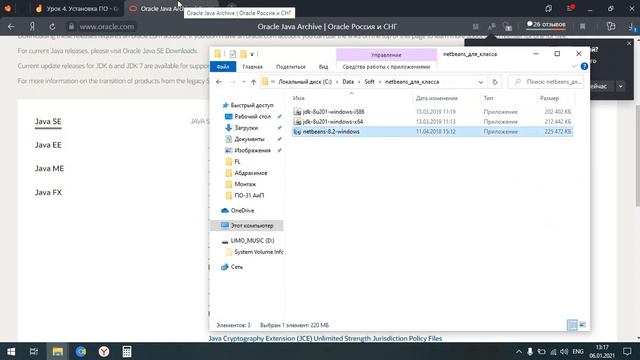The height and width of the screenshot is (360, 640).
Task: Open the 26 отзывов reviews badge
Action: 546,25
